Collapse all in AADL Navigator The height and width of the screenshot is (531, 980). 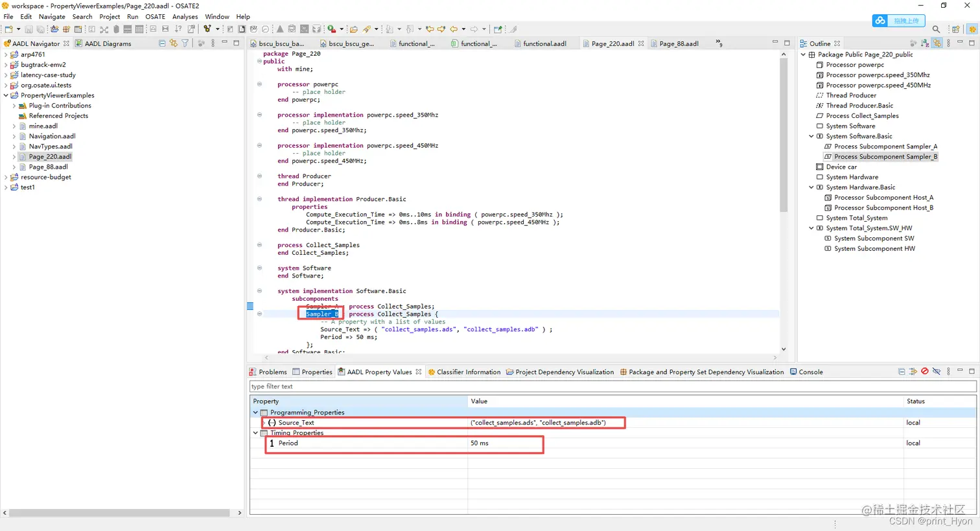tap(162, 43)
